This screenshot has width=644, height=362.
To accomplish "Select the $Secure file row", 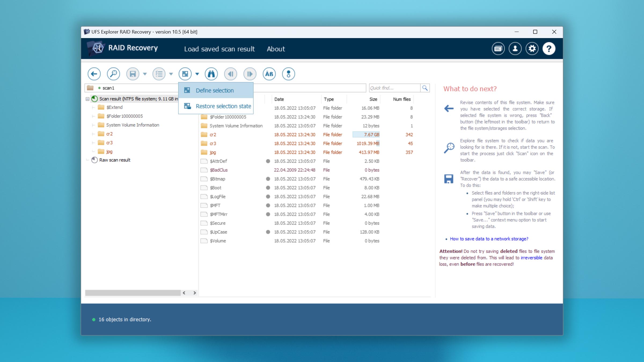I will coord(307,223).
